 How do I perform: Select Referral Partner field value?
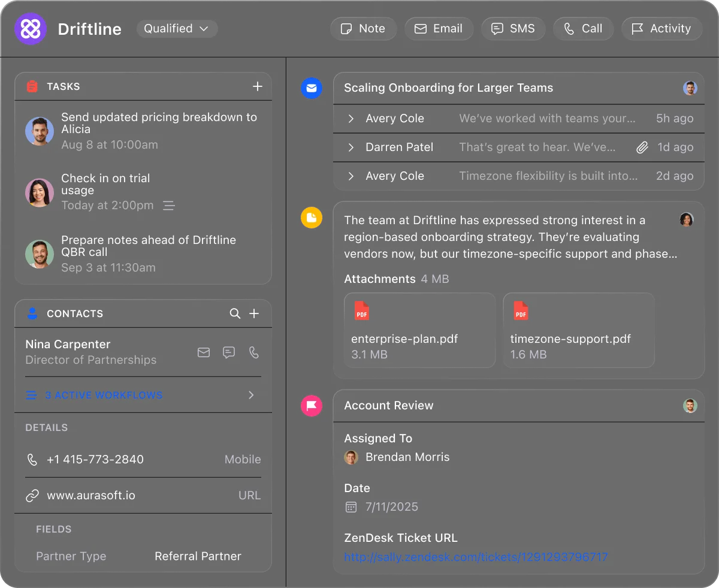tap(198, 556)
